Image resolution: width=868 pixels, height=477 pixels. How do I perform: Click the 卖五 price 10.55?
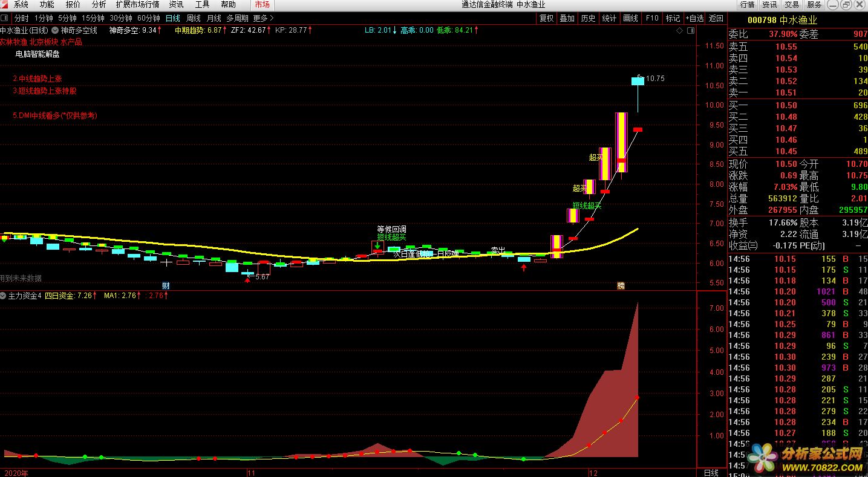[786, 47]
